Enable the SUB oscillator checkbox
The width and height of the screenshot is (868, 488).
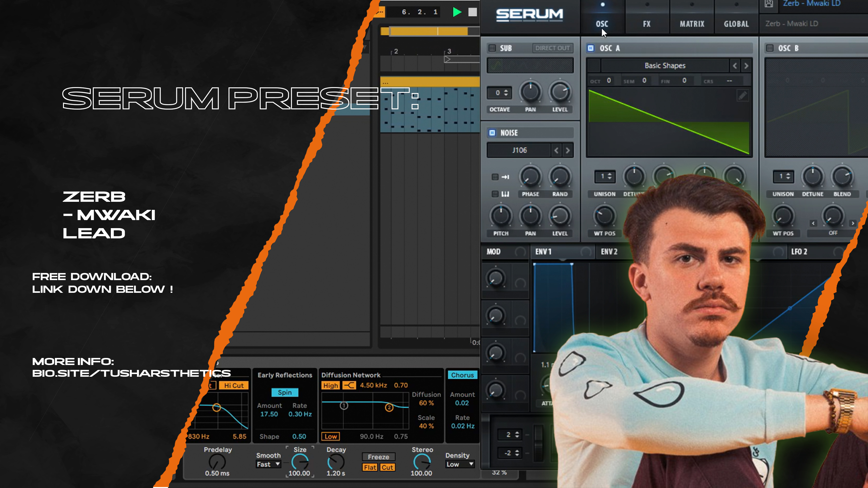[492, 48]
